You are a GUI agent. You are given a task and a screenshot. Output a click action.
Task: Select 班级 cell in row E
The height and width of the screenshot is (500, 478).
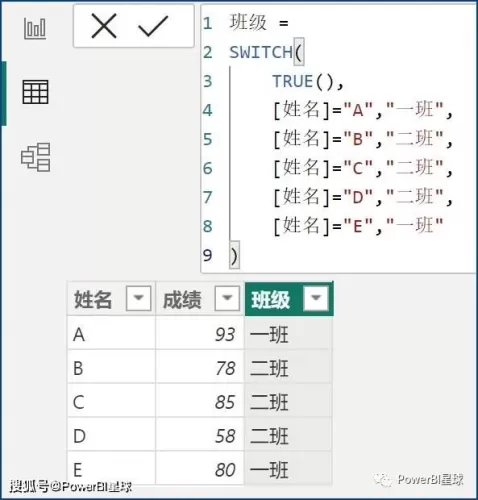[288, 469]
